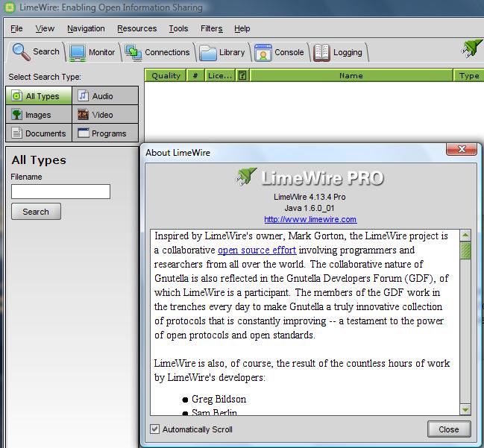Click the Greg Bildson developer name

pyautogui.click(x=219, y=399)
